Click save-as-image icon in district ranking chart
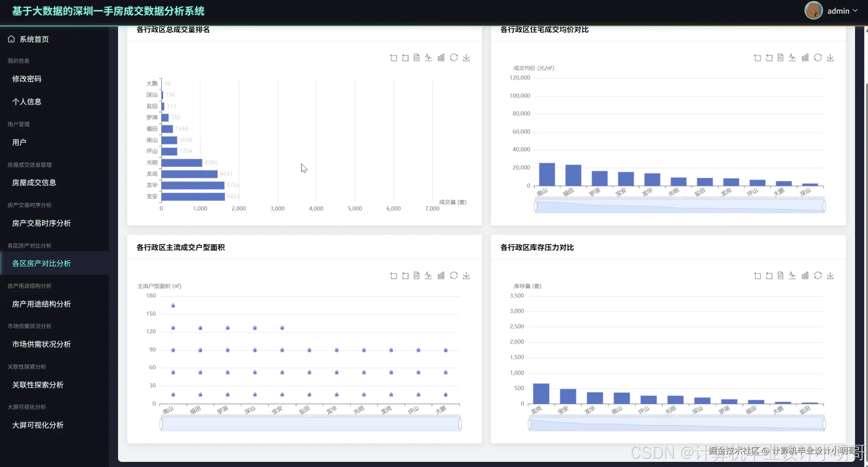Image resolution: width=868 pixels, height=467 pixels. [466, 58]
